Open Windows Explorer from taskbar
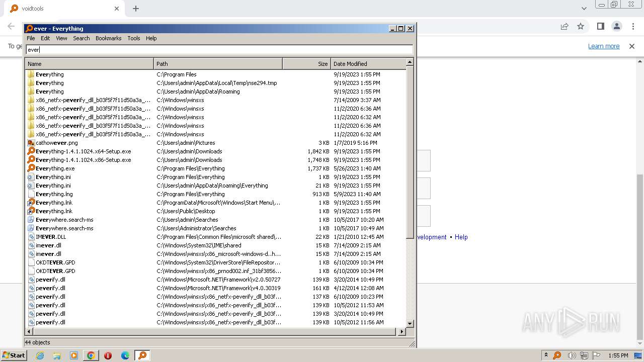The height and width of the screenshot is (362, 644). [x=57, y=355]
